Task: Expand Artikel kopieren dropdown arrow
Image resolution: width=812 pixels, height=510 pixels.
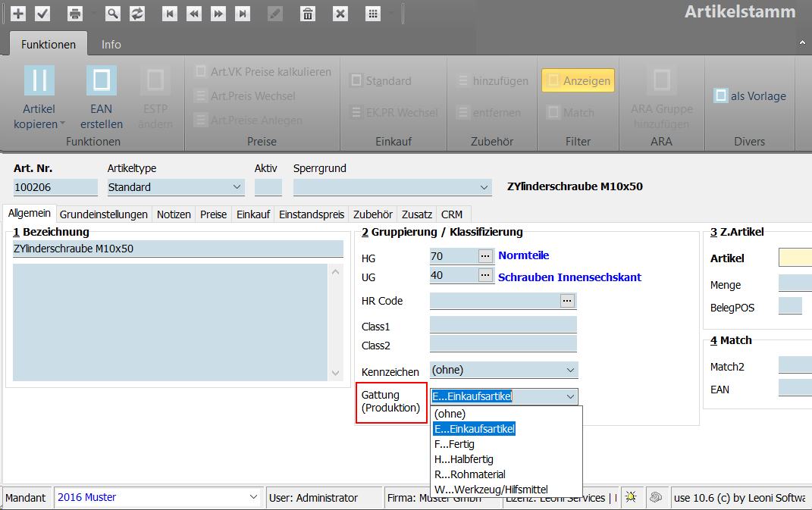Action: point(63,124)
